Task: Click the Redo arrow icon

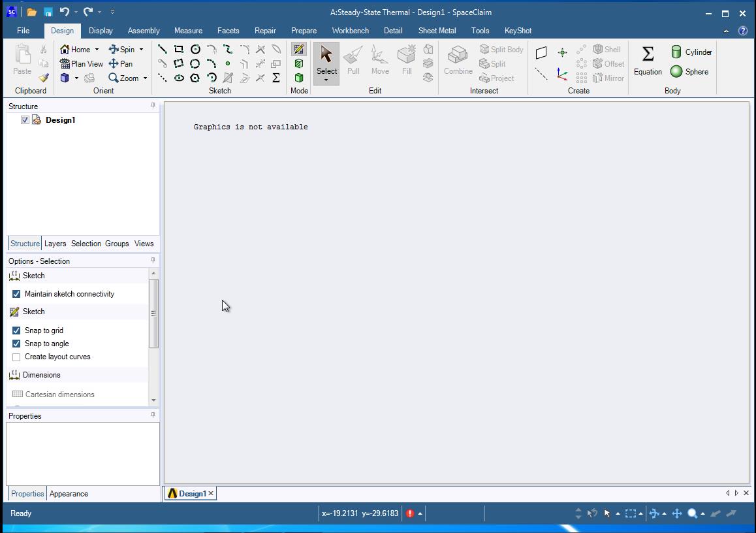Action: pyautogui.click(x=87, y=12)
